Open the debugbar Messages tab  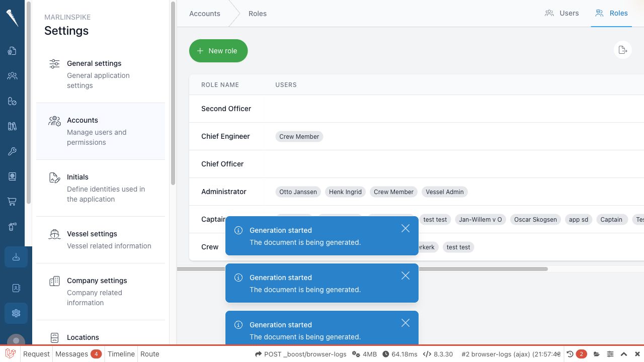tap(78, 354)
